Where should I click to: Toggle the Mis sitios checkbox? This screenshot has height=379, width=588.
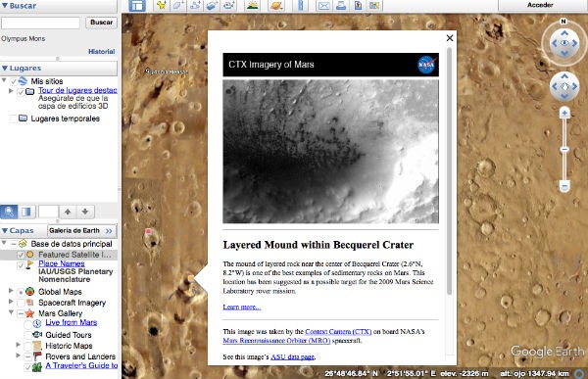point(14,81)
